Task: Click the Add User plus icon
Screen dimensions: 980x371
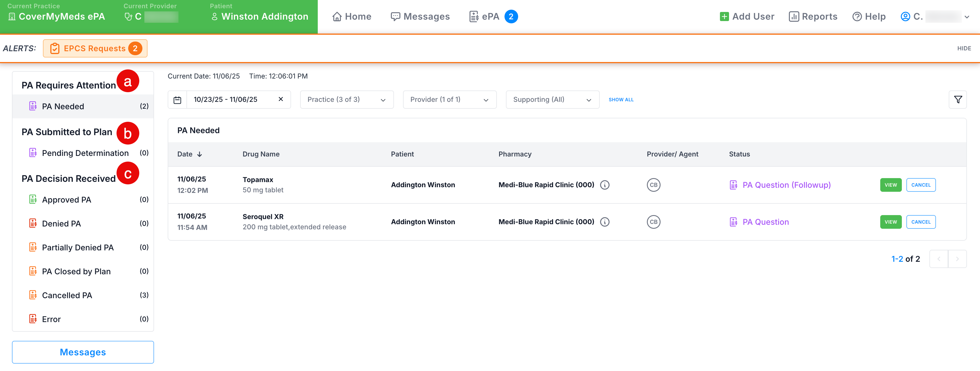Action: [724, 17]
